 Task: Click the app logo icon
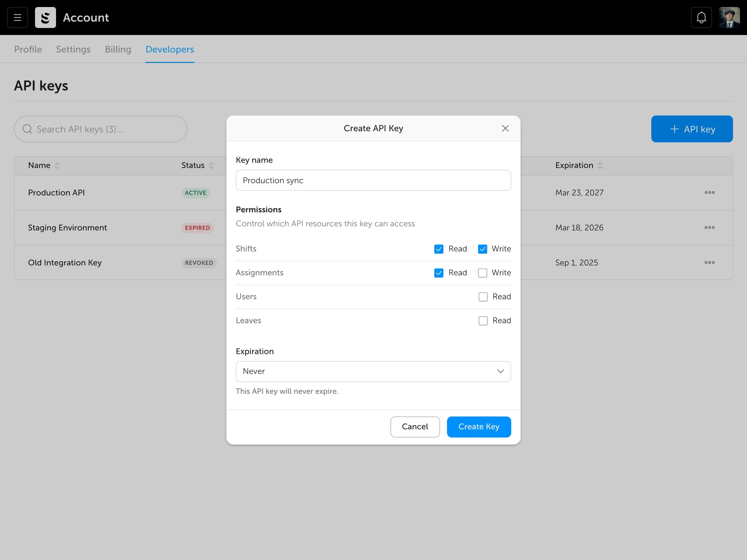[x=45, y=17]
